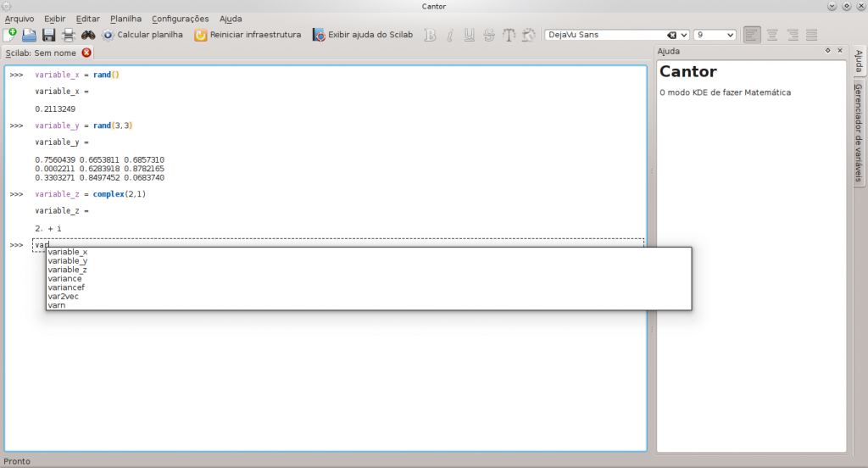Image resolution: width=868 pixels, height=468 pixels.
Task: Toggle strikethrough text formatting
Action: (x=489, y=35)
